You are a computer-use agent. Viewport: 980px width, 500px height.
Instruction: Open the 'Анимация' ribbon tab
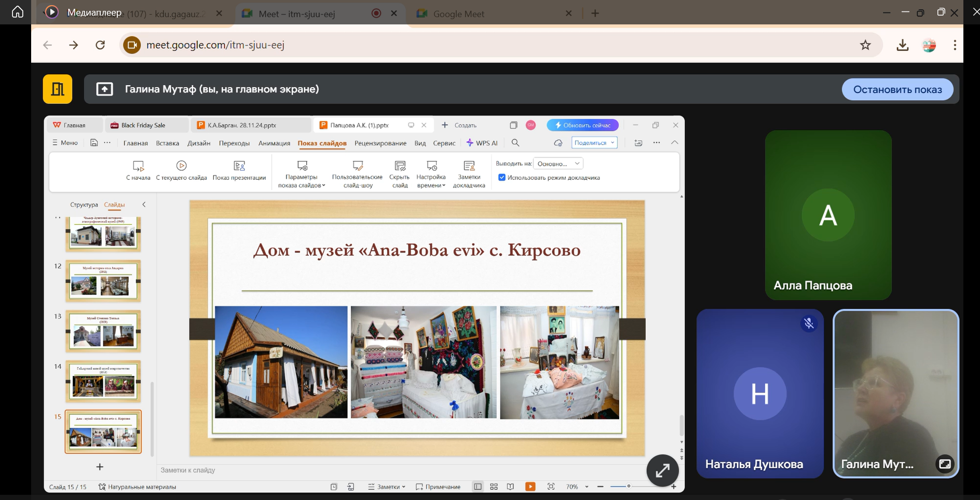[x=274, y=143]
